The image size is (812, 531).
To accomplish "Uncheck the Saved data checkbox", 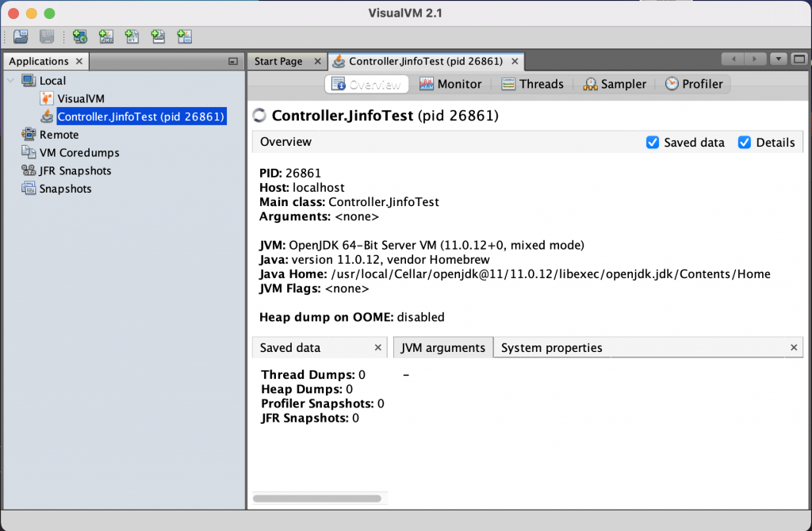I will (653, 143).
